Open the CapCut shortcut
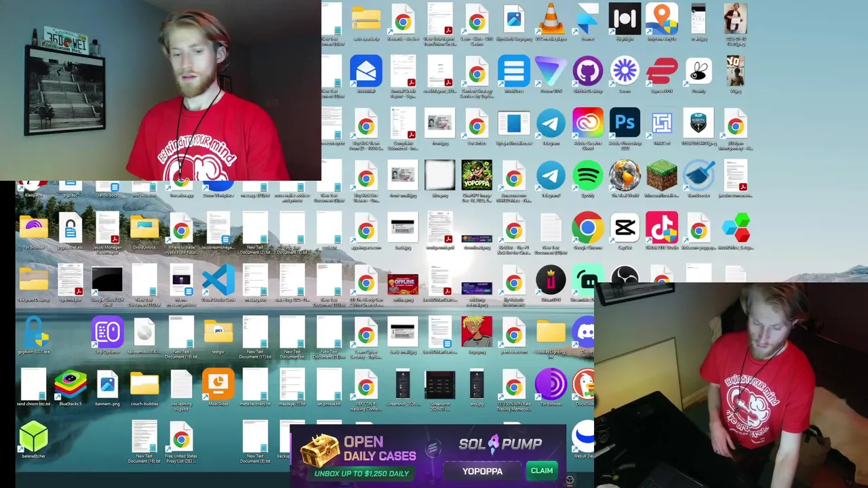868x488 pixels. tap(625, 228)
